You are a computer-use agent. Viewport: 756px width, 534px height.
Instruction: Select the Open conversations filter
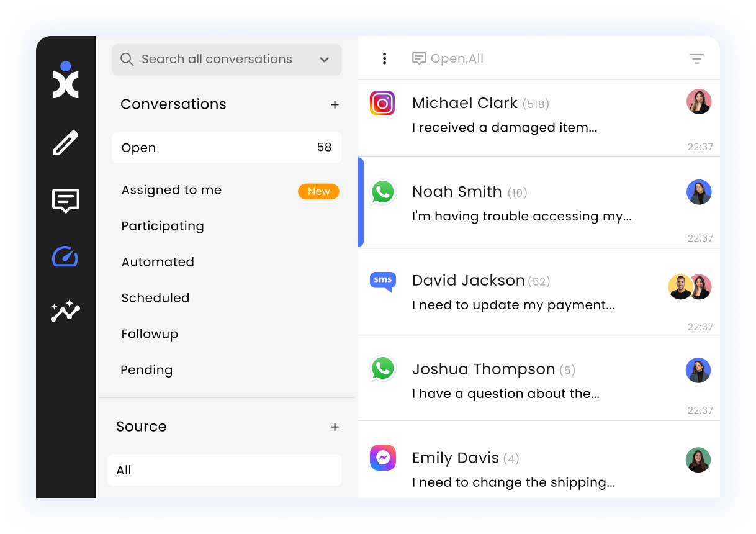(227, 148)
